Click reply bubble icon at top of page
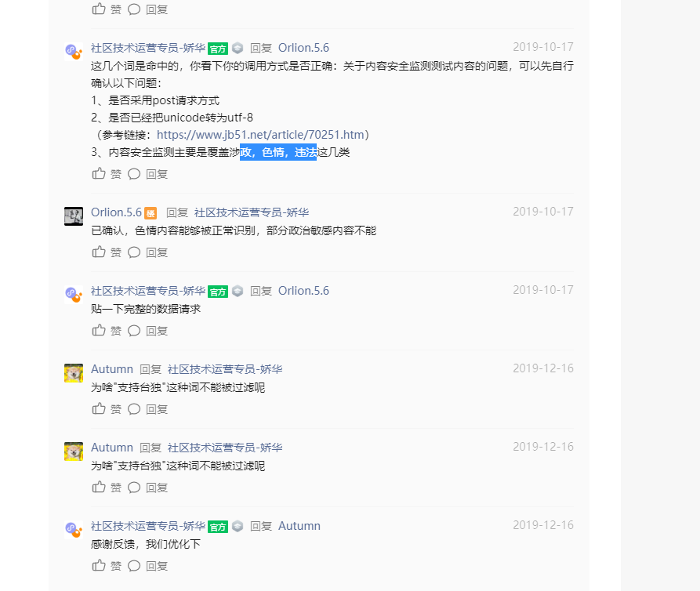The width and height of the screenshot is (700, 591). (134, 9)
